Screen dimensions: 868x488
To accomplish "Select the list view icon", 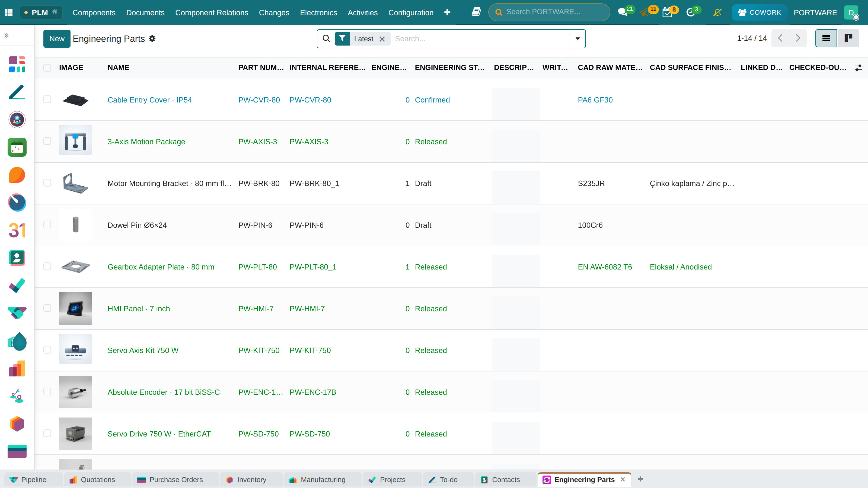I will point(826,38).
